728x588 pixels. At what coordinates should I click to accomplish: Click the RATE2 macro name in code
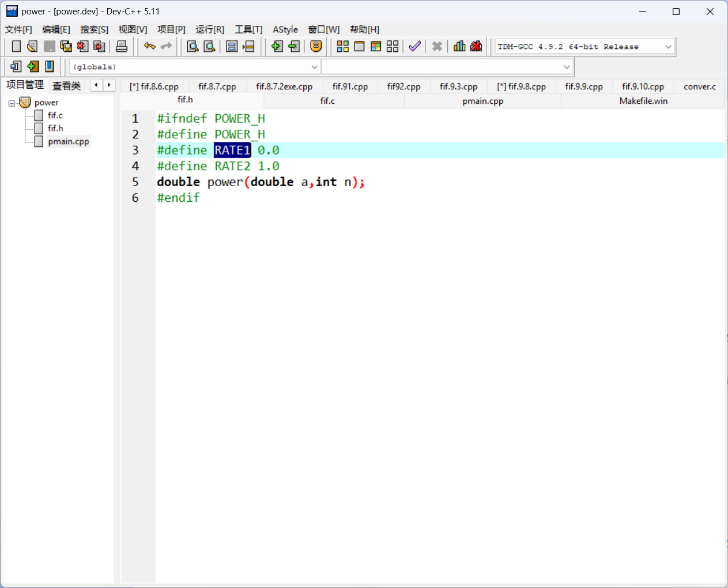pyautogui.click(x=232, y=166)
